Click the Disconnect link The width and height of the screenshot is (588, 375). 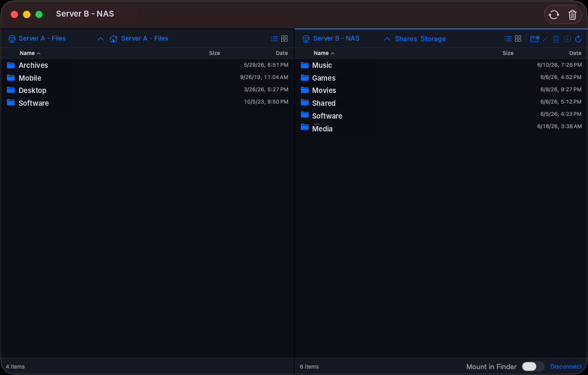click(x=566, y=366)
